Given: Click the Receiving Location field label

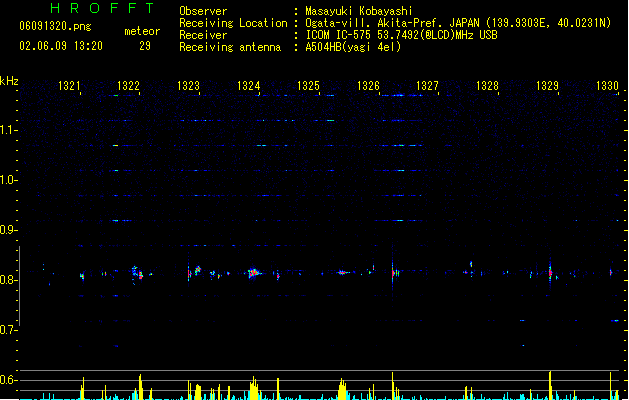Looking at the screenshot, I should 233,23.
